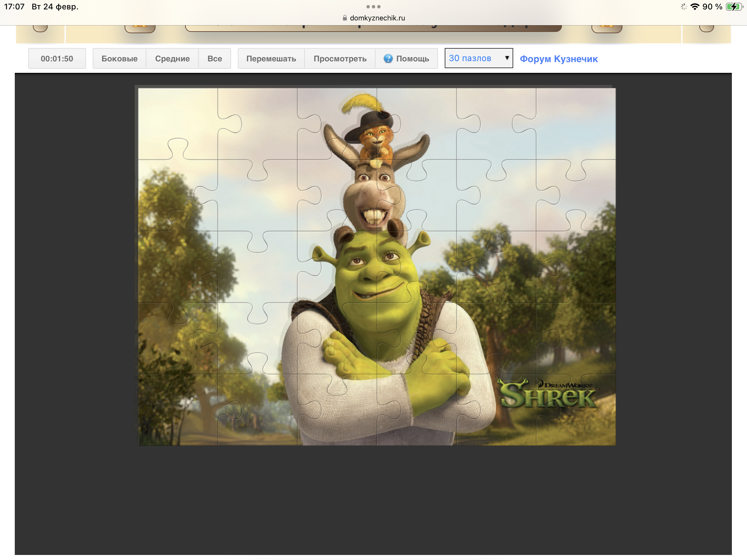This screenshot has width=747, height=560.
Task: Show only Средние middle pieces
Action: pos(172,59)
